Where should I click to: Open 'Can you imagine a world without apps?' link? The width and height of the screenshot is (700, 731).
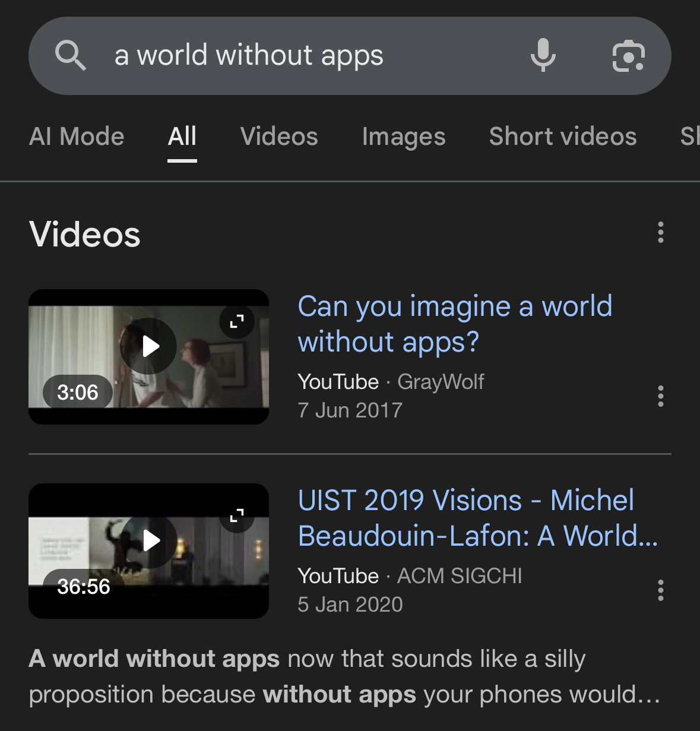(x=454, y=324)
